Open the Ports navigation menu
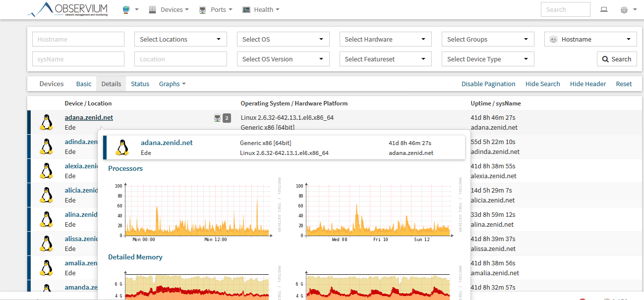Viewport: 644px width, 300px height. [x=215, y=9]
